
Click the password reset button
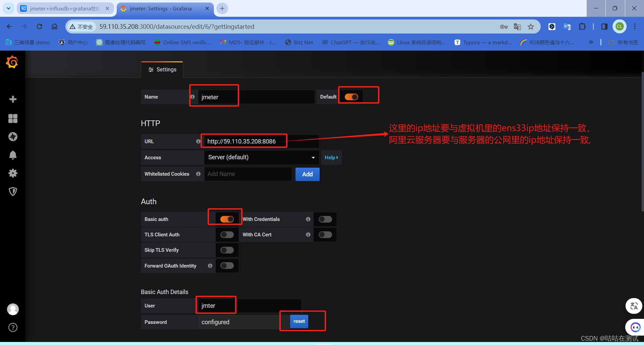(x=299, y=321)
